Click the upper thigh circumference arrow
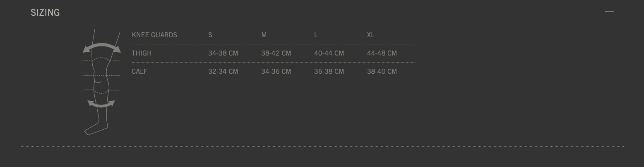Image resolution: width=644 pixels, height=167 pixels. (x=101, y=48)
